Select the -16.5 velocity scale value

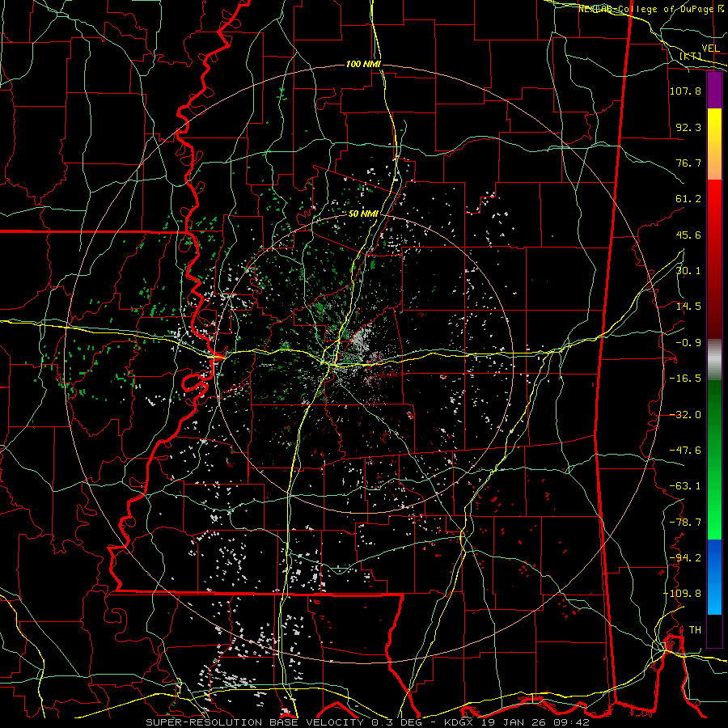pos(685,379)
